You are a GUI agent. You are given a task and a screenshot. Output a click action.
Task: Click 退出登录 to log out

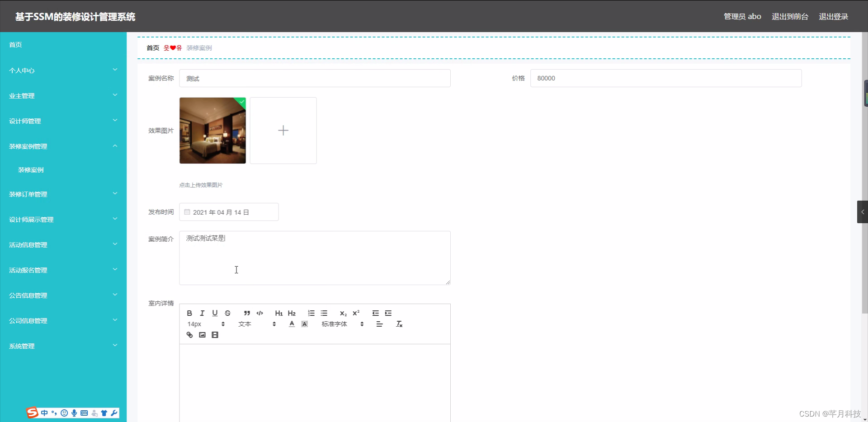[x=833, y=16]
